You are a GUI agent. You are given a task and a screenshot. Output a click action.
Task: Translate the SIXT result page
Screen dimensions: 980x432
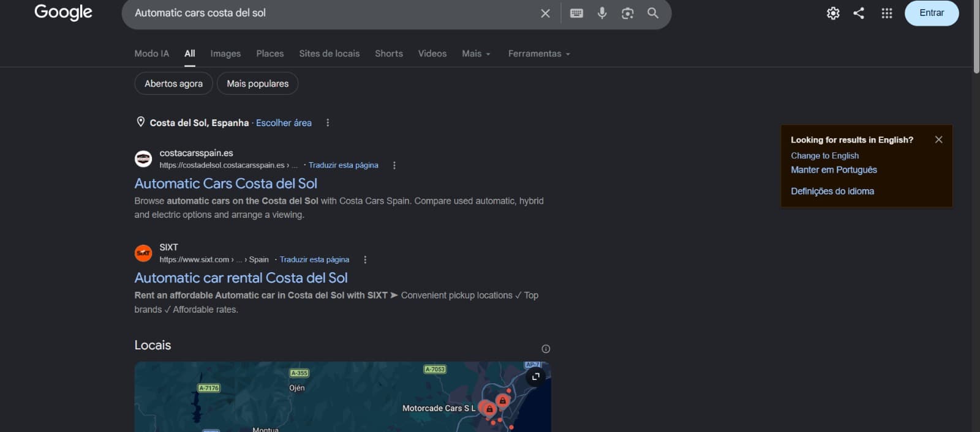(314, 259)
